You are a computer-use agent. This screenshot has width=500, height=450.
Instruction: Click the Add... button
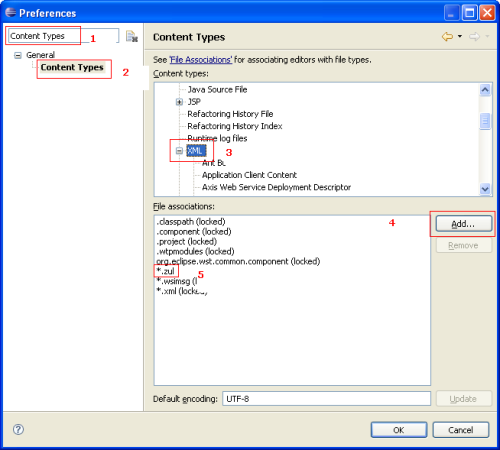[x=464, y=224]
